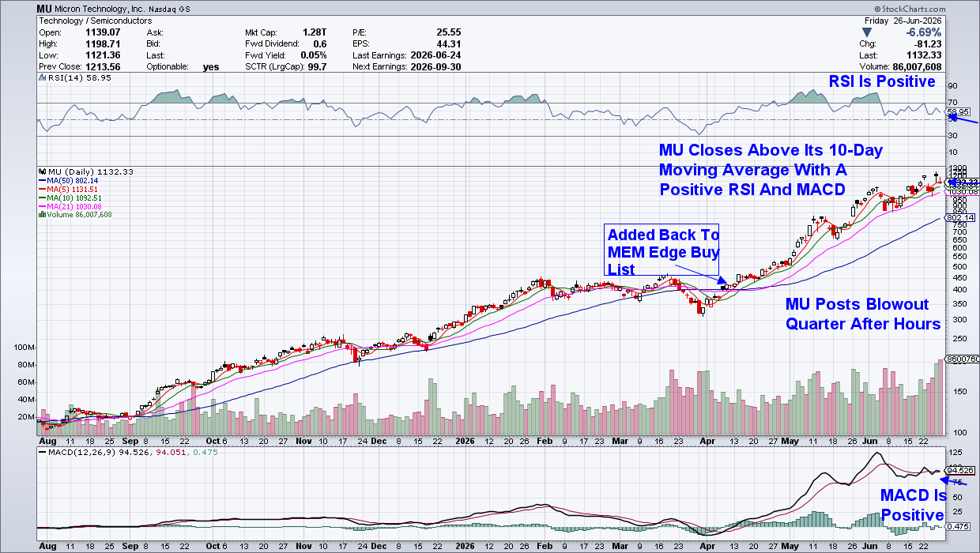
Task: Click the Optionable 'yes' value
Action: [211, 67]
